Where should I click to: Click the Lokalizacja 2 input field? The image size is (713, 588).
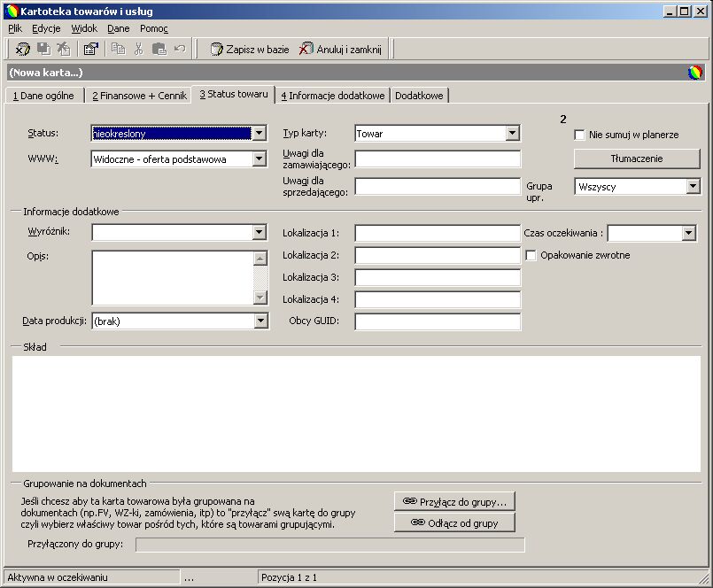(438, 255)
